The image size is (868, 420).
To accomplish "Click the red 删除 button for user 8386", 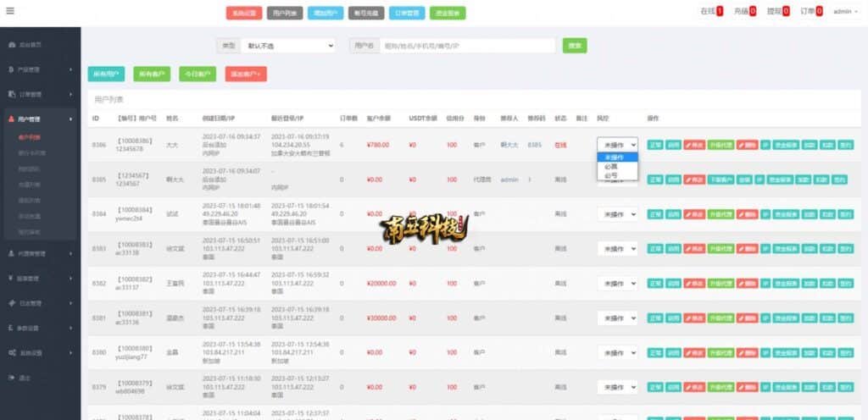I will tap(747, 145).
